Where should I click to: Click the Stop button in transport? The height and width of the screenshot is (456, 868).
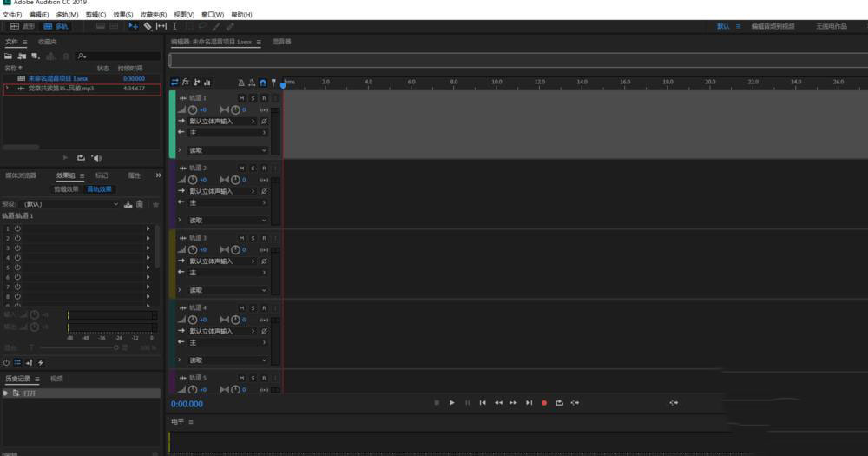[437, 403]
